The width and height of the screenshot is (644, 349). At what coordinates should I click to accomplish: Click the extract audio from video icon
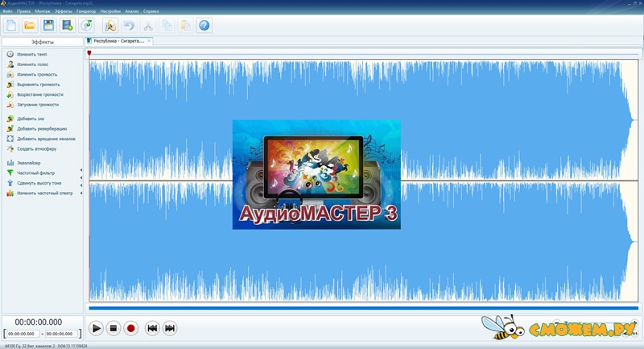coord(68,26)
